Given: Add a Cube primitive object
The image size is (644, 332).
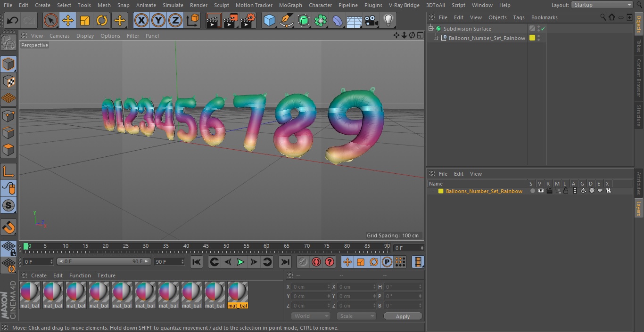Looking at the screenshot, I should pos(269,21).
